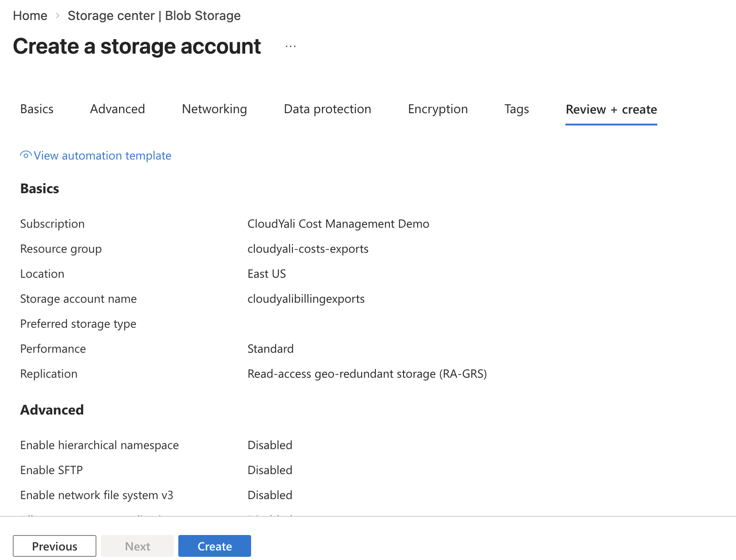This screenshot has width=736, height=560.
Task: Switch to the Encryption tab
Action: (438, 109)
